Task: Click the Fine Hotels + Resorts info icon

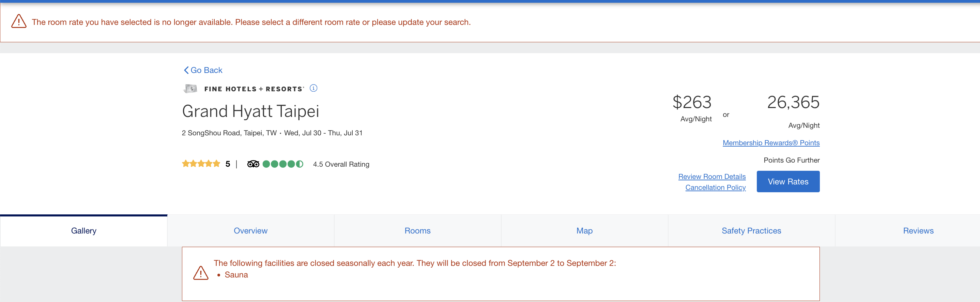Action: (313, 88)
